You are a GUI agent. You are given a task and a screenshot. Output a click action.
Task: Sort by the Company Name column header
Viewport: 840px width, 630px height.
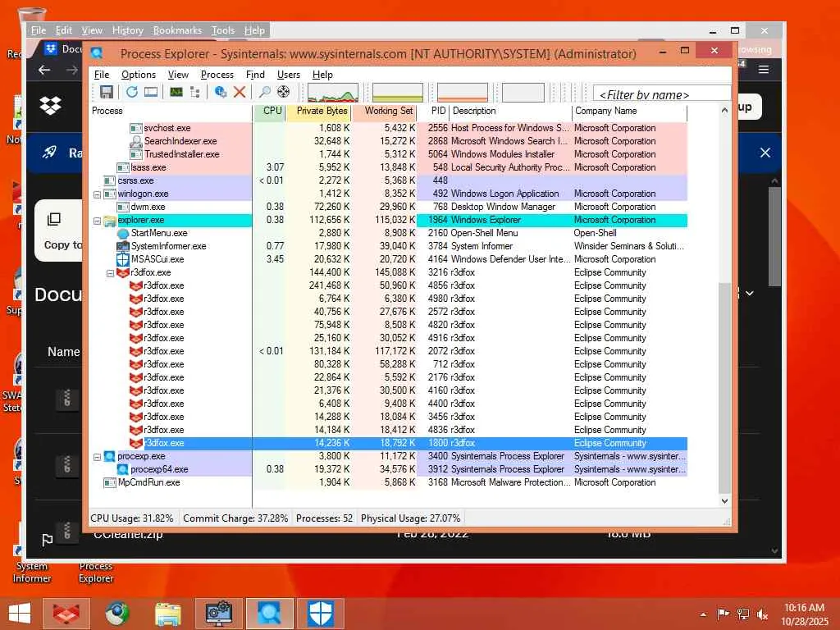629,111
